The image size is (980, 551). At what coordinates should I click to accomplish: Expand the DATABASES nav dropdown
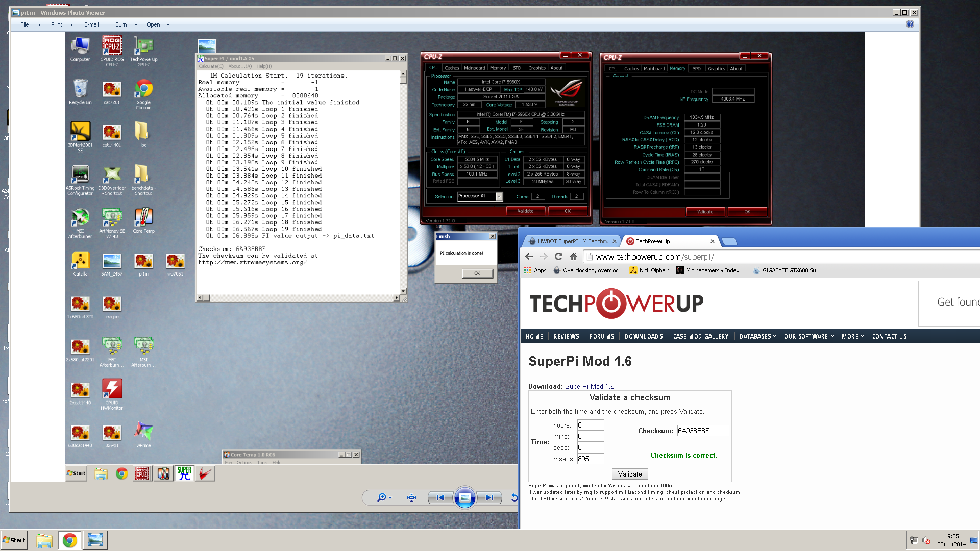[757, 336]
